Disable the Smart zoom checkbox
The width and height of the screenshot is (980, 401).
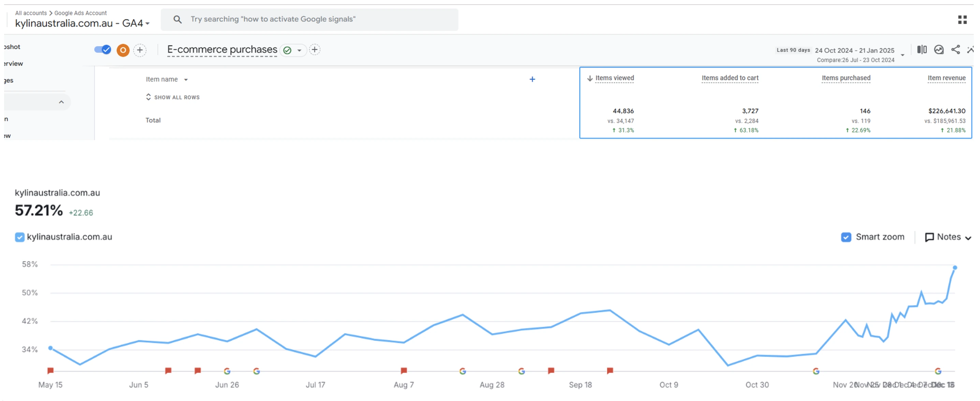(846, 237)
